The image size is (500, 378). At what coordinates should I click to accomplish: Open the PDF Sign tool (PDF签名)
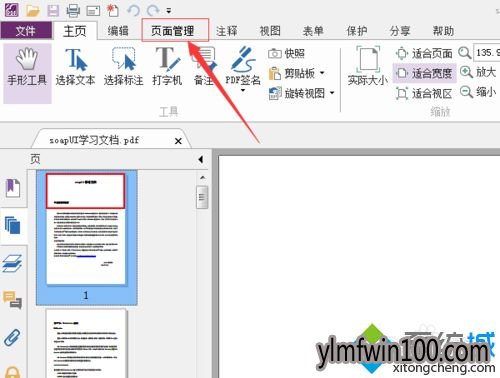pos(243,68)
